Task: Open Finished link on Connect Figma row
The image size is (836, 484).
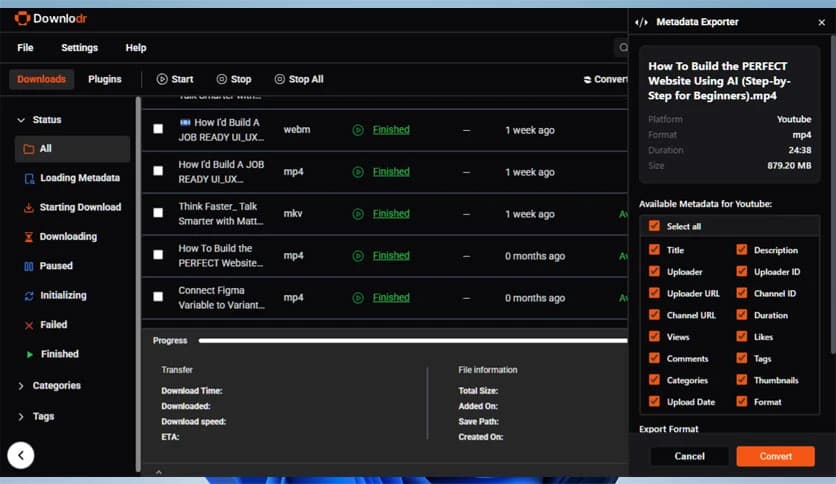Action: tap(391, 297)
